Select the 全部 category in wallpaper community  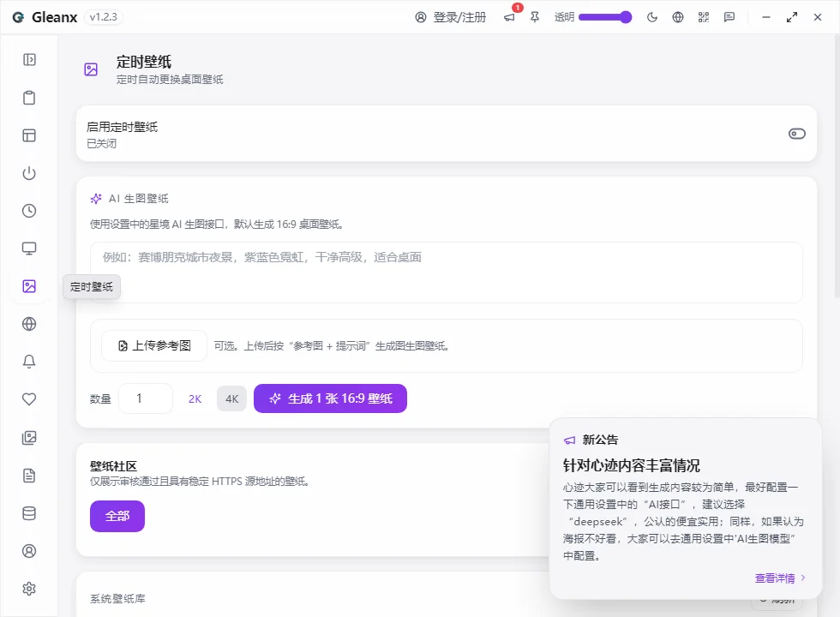click(x=117, y=516)
